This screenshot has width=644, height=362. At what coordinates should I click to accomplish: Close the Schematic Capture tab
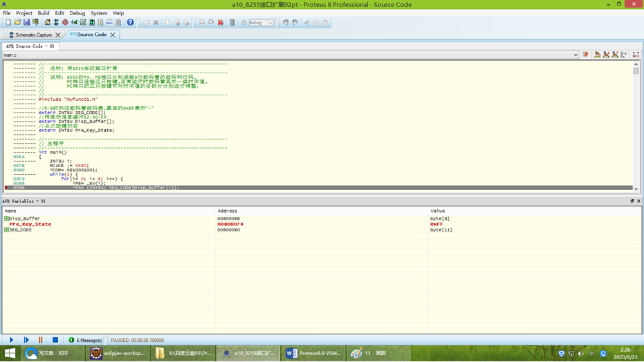[58, 35]
